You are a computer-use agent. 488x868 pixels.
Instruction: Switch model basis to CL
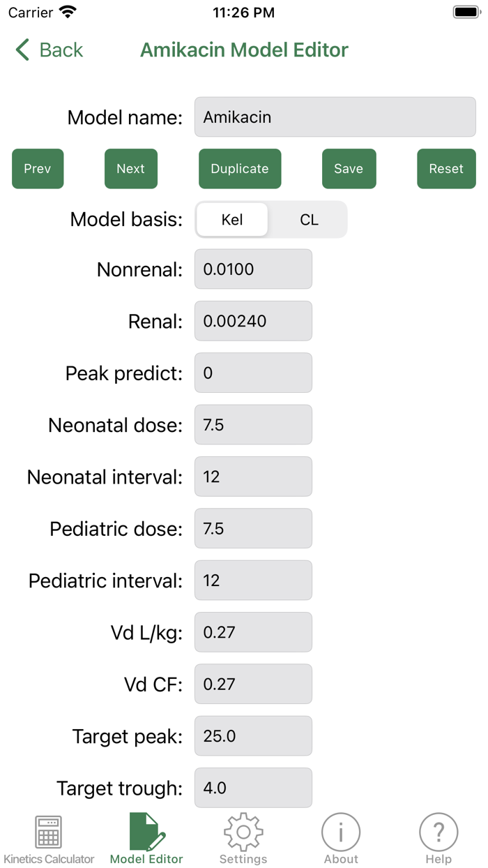coord(309,219)
